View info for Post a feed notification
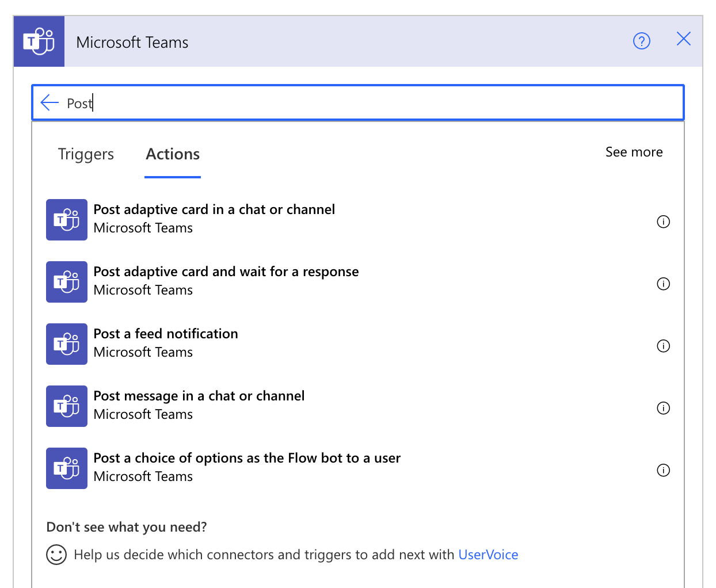Image resolution: width=716 pixels, height=588 pixels. click(x=663, y=346)
